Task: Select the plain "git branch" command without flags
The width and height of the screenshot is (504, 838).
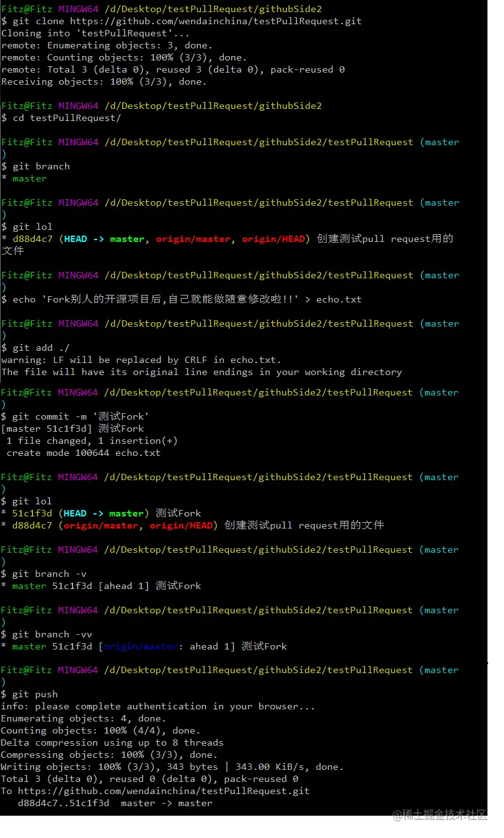Action: 36,166
